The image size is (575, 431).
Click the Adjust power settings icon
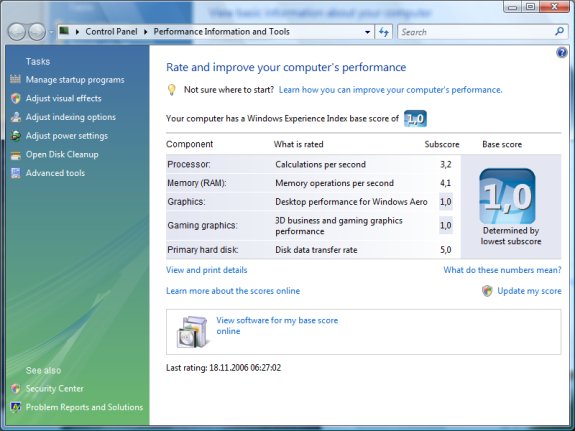coord(15,136)
